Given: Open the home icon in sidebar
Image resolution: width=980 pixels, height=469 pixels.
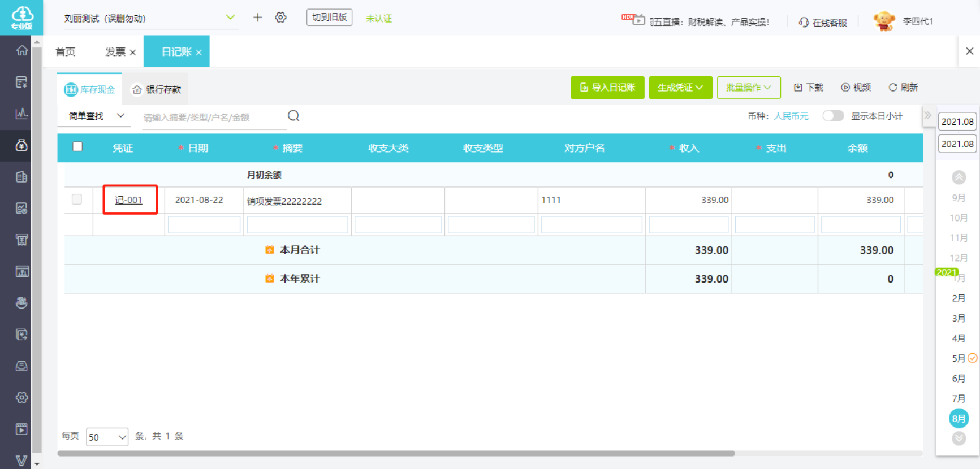Looking at the screenshot, I should [21, 50].
